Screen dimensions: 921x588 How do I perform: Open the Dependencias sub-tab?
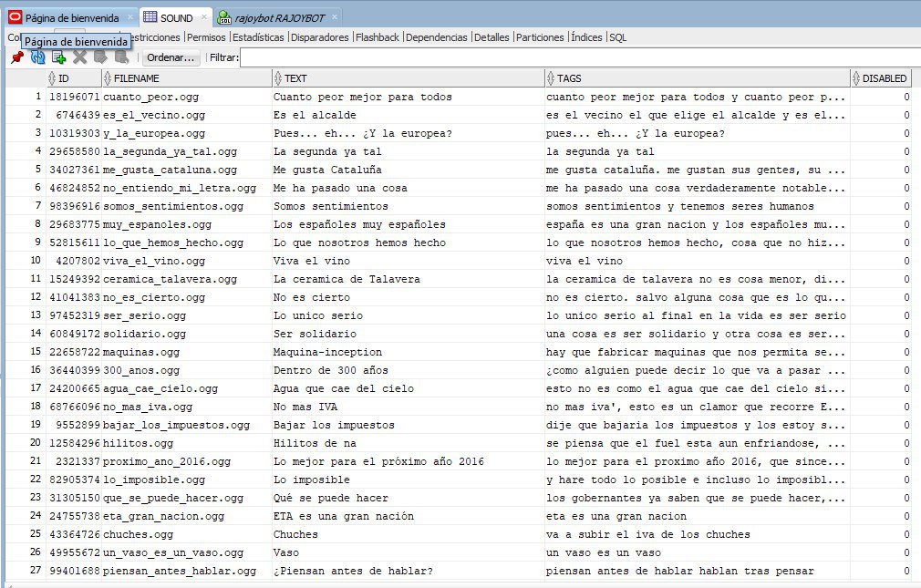[437, 37]
